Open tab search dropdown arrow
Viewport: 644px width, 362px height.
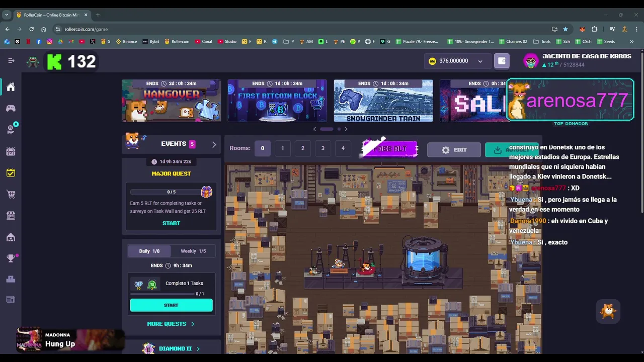click(7, 15)
